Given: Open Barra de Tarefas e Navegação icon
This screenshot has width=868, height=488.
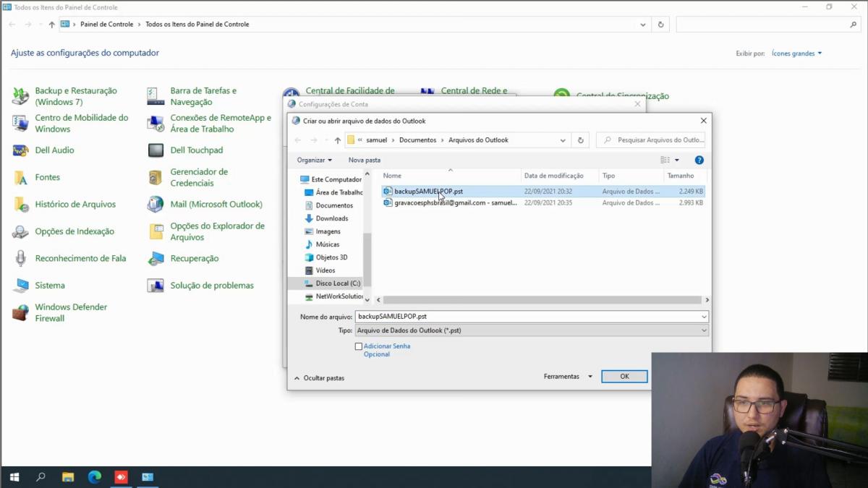Looking at the screenshot, I should pos(156,96).
